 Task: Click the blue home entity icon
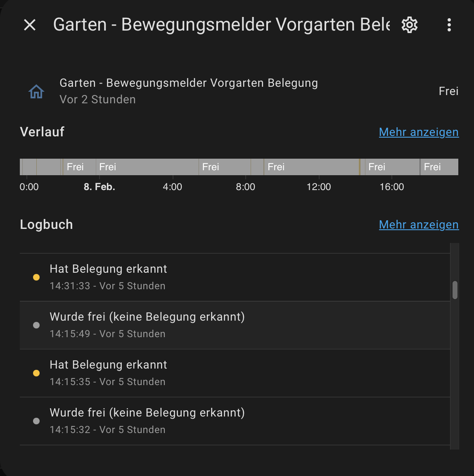pos(36,91)
